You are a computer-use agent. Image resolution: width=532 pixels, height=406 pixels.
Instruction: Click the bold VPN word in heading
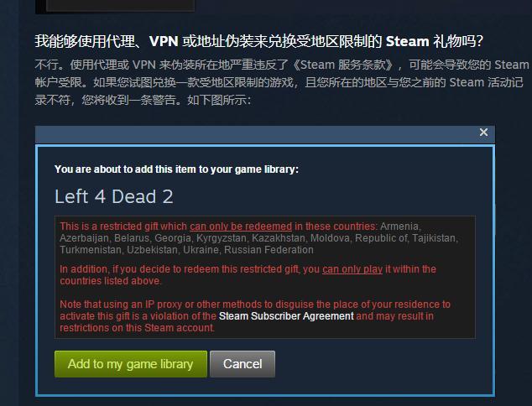pyautogui.click(x=164, y=41)
